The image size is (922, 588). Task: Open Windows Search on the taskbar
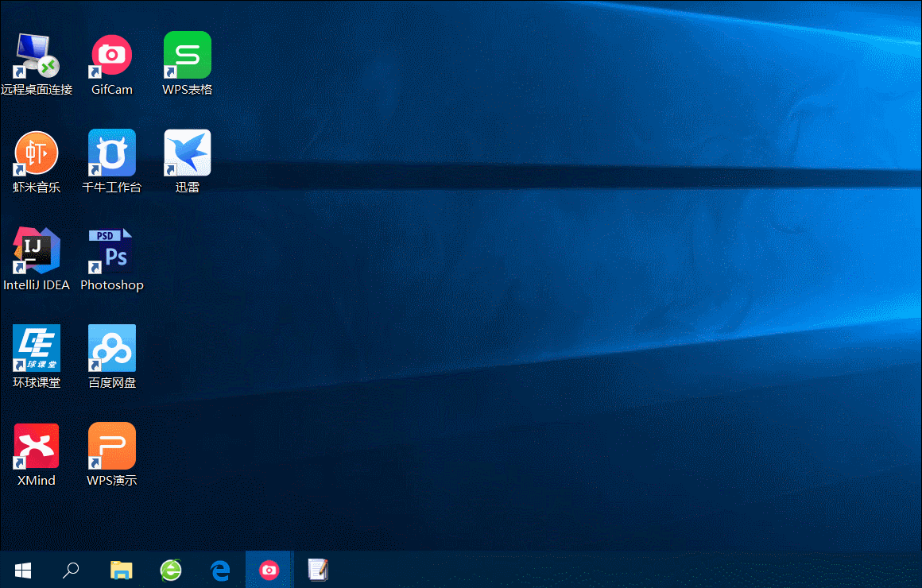tap(71, 570)
